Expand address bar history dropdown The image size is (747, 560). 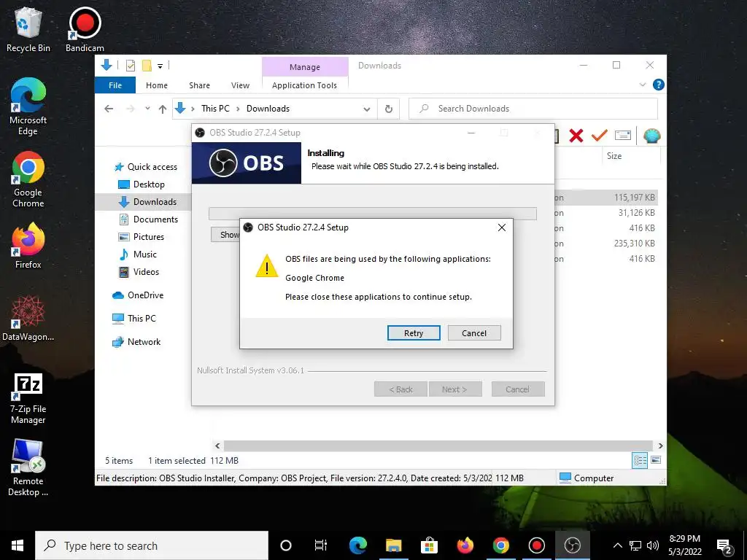click(367, 109)
